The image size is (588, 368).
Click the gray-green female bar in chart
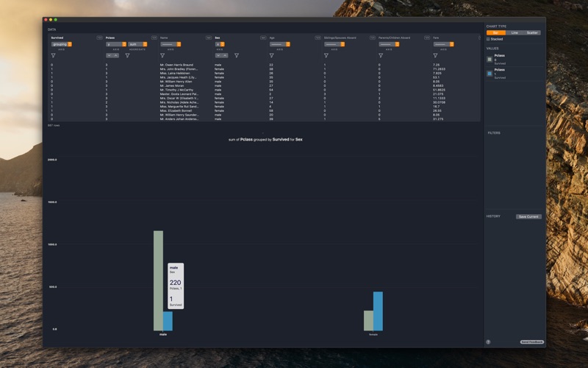[x=369, y=321]
